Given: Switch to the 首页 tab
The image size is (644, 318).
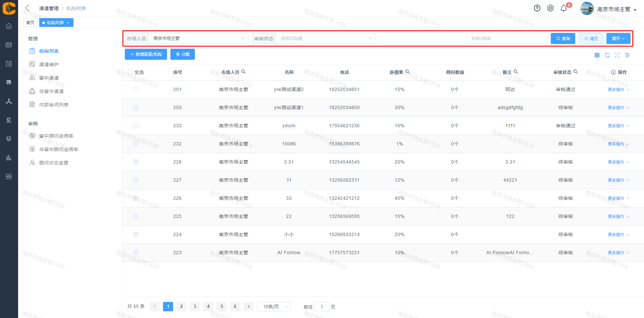Looking at the screenshot, I should [30, 23].
